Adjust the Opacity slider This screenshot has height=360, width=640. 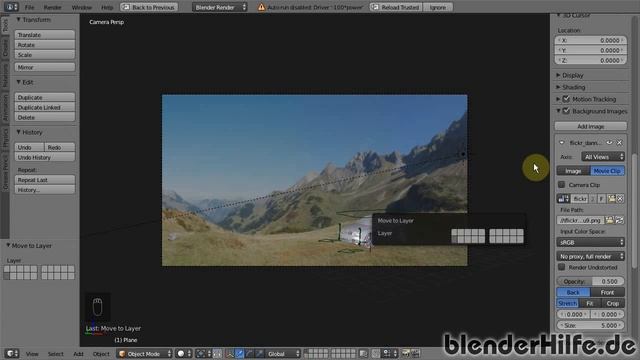click(x=591, y=281)
